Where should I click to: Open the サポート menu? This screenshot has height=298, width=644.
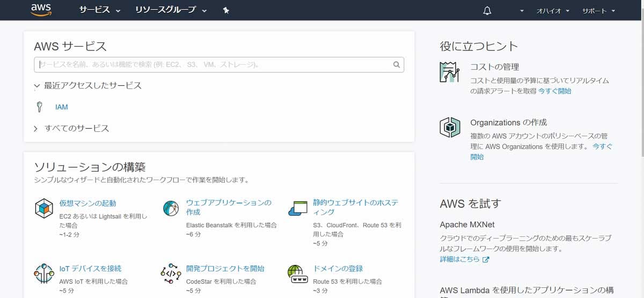[598, 11]
